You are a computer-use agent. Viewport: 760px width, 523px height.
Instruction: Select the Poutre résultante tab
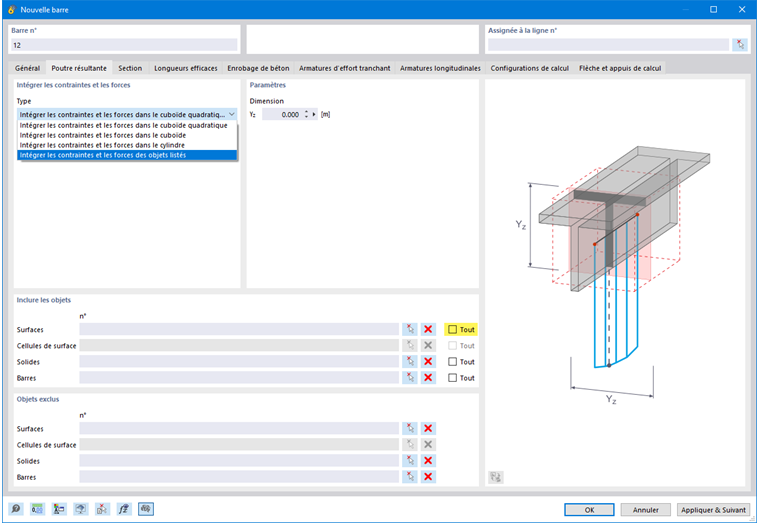click(79, 68)
